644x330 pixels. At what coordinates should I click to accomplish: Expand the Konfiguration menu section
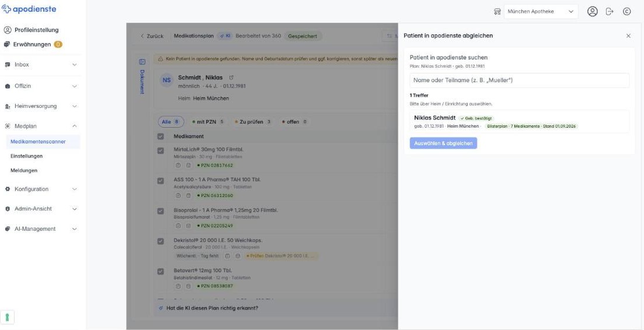coord(41,189)
